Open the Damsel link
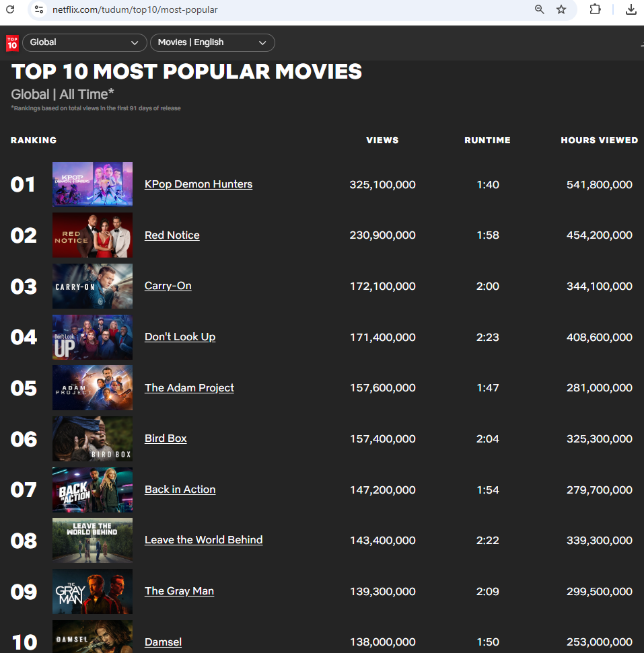The image size is (644, 653). (163, 642)
